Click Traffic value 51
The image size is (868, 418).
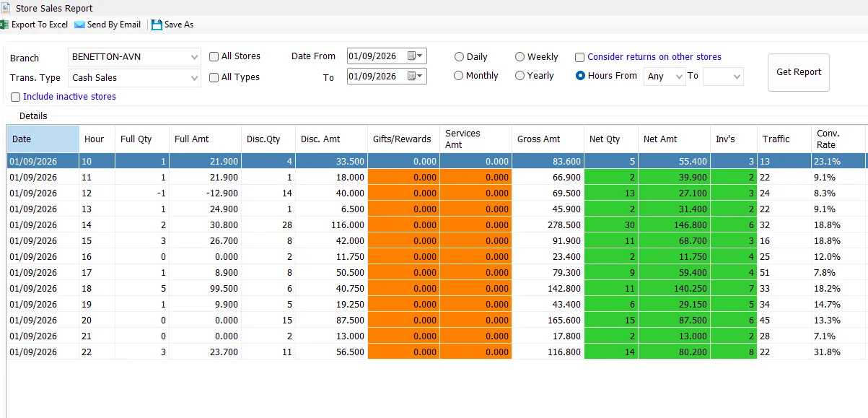(x=765, y=272)
